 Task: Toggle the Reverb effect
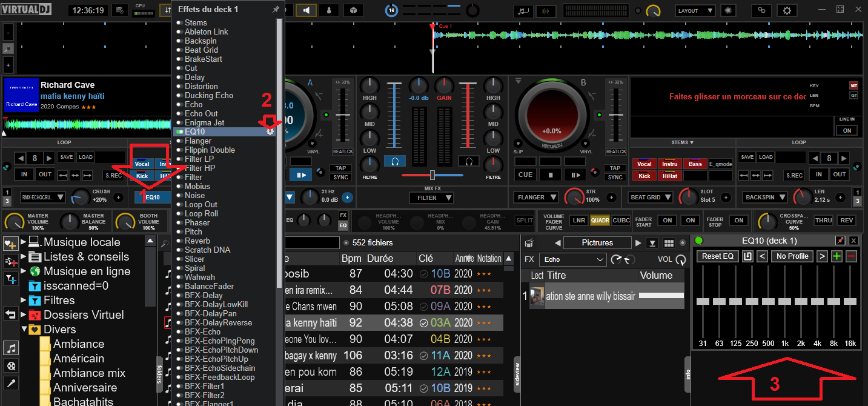click(x=179, y=241)
